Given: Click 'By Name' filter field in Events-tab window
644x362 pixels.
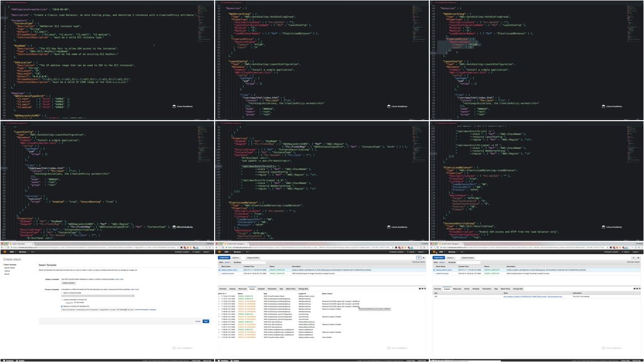Looking at the screenshot, I should coord(253,262).
